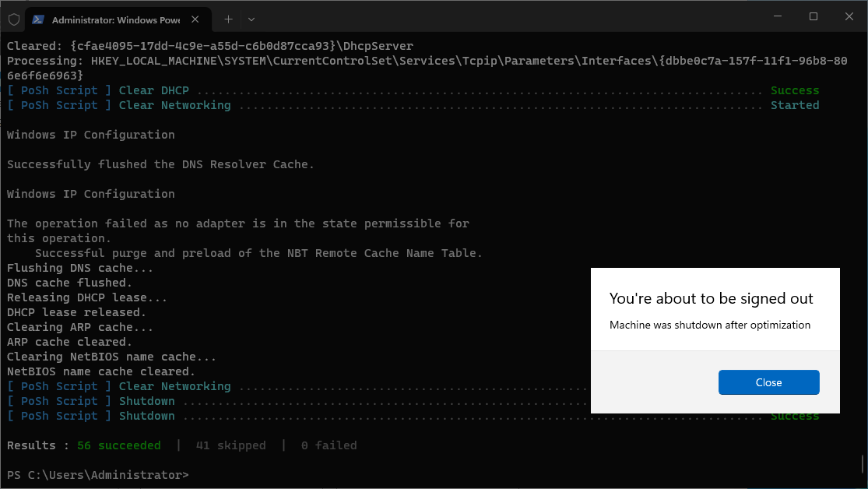The image size is (868, 489).
Task: Select the Administrator: Windows PowerShell tab
Action: point(118,19)
